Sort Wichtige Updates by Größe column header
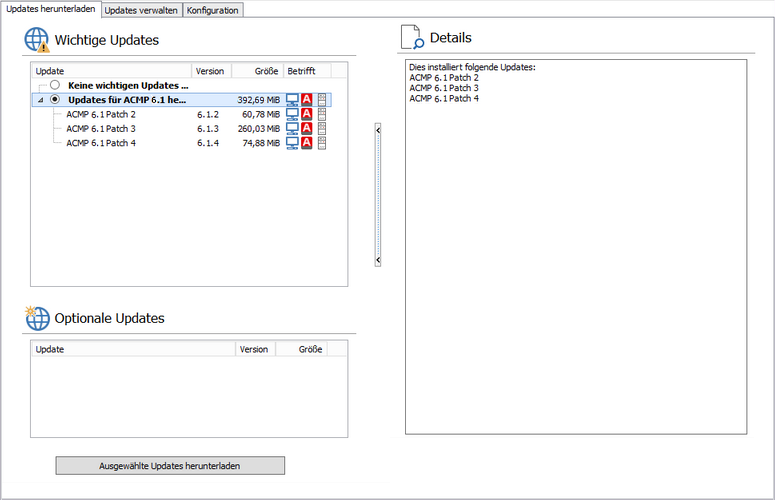 point(258,71)
